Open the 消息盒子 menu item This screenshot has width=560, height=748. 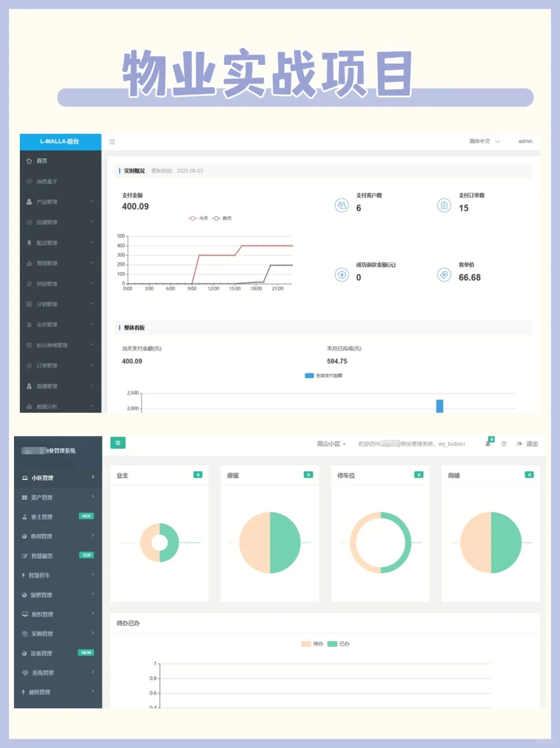point(61,181)
